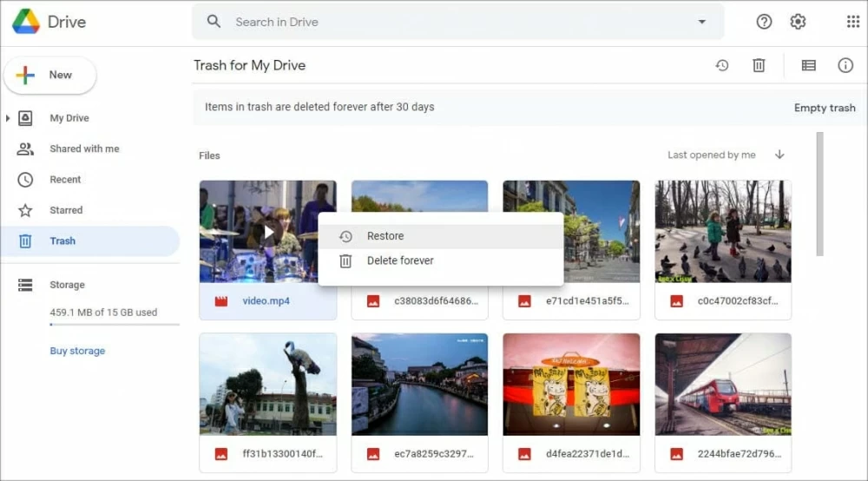Image resolution: width=868 pixels, height=481 pixels.
Task: Choose Delete forever in context menu
Action: point(399,260)
